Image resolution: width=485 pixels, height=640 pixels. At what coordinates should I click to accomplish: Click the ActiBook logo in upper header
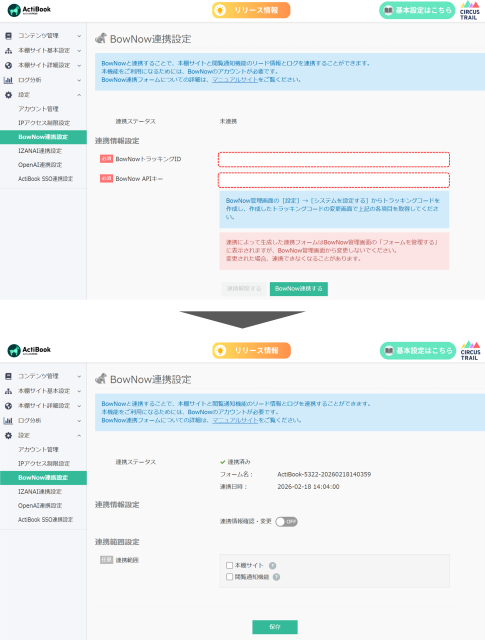click(29, 10)
